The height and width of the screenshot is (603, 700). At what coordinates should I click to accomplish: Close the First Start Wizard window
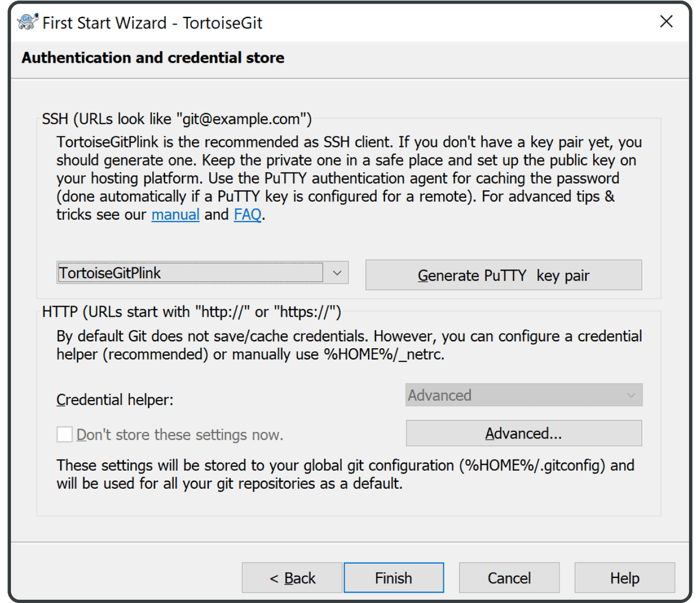666,22
